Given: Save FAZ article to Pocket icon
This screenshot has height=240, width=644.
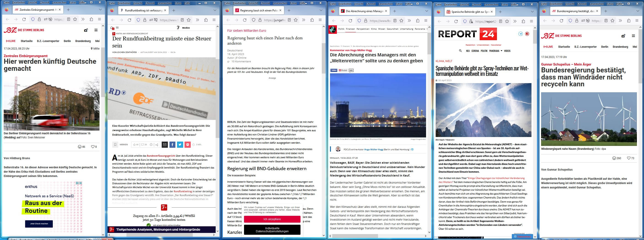Looking at the screenshot, I should click(188, 144).
